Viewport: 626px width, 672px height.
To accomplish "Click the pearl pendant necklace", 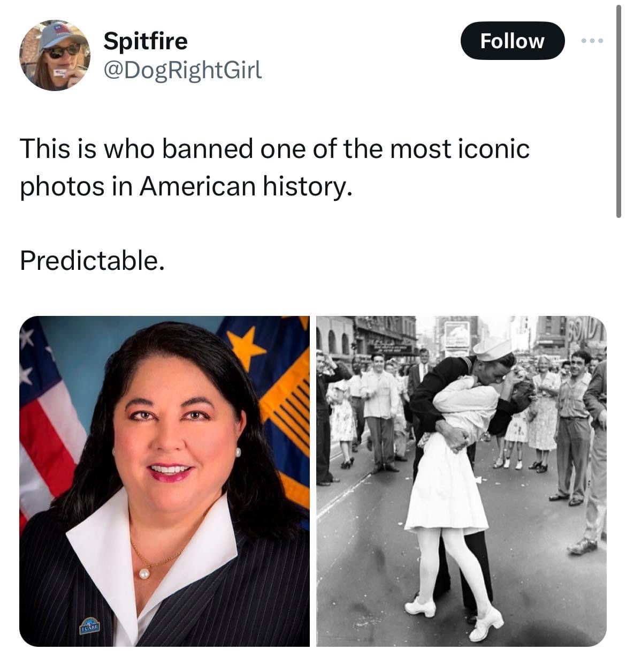I will point(143,573).
